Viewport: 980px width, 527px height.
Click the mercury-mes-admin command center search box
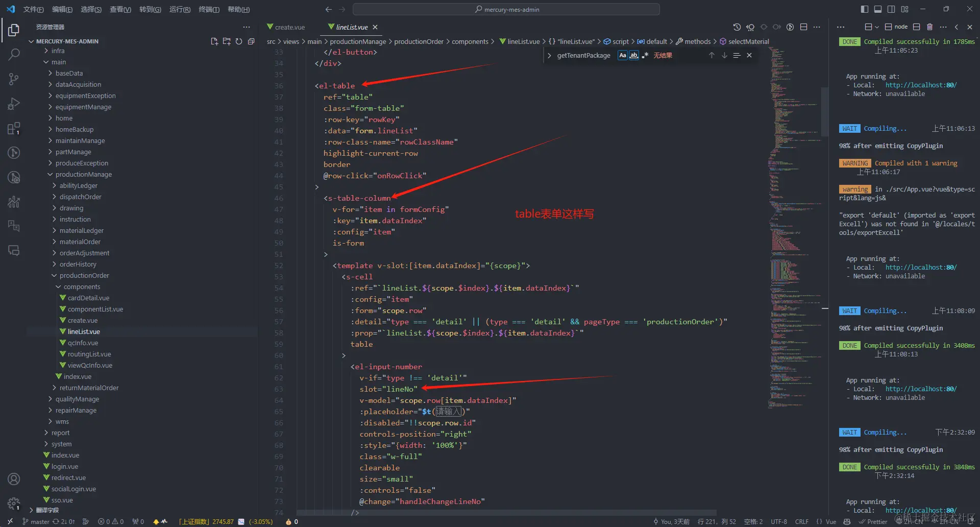(506, 9)
